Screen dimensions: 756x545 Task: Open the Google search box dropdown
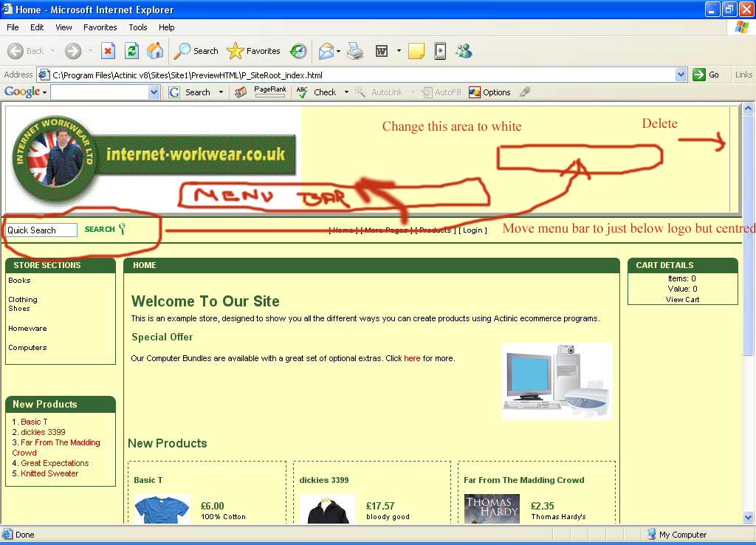[154, 92]
